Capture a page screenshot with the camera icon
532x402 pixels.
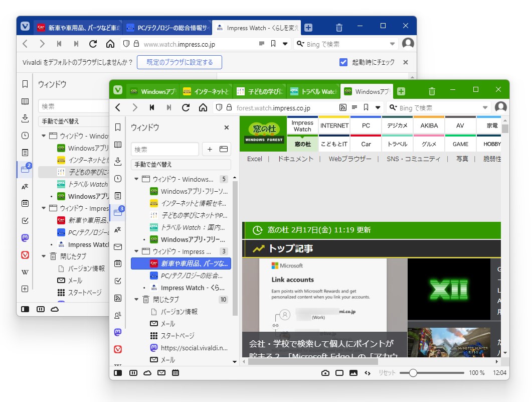coord(325,373)
